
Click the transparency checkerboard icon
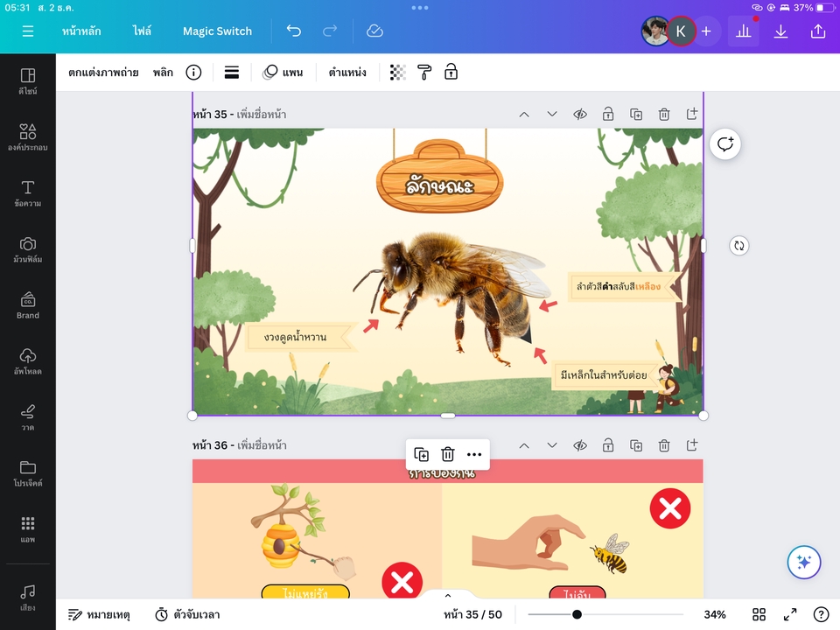coord(398,73)
